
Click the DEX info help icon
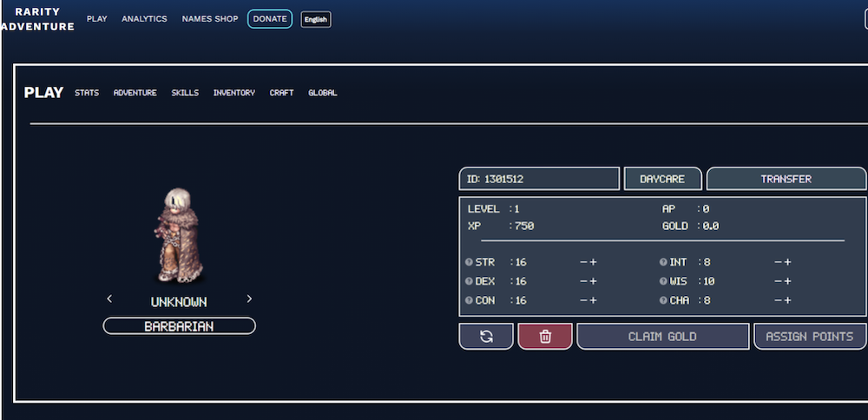pyautogui.click(x=469, y=281)
